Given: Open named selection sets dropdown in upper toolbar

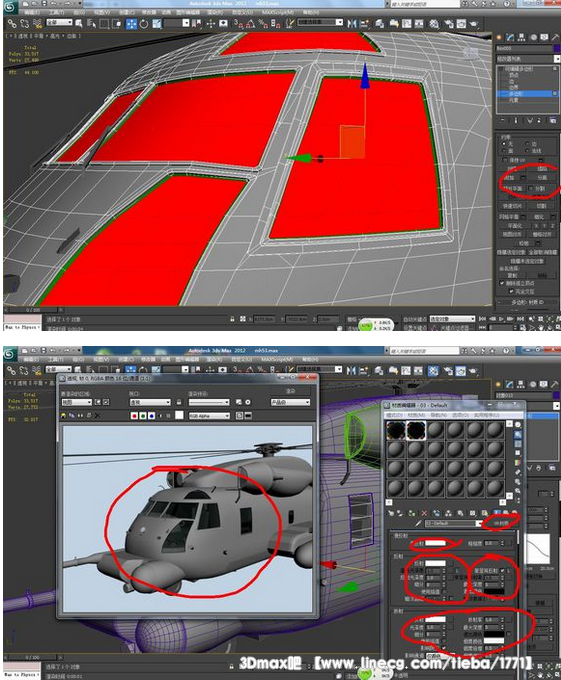Looking at the screenshot, I should pos(320,22).
